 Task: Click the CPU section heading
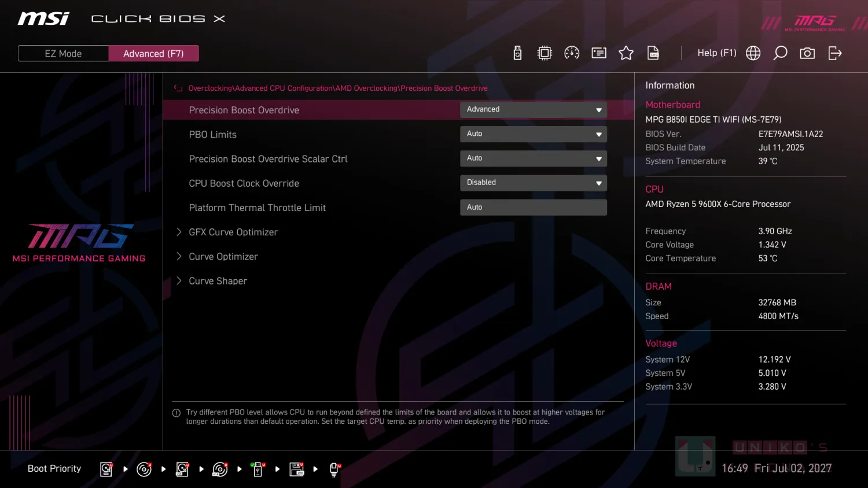tap(654, 189)
